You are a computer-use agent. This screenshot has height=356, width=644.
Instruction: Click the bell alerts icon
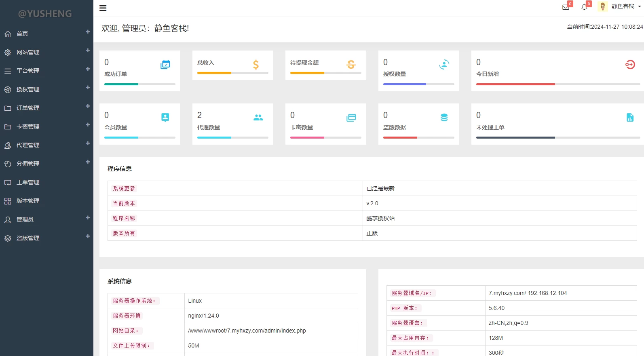584,7
